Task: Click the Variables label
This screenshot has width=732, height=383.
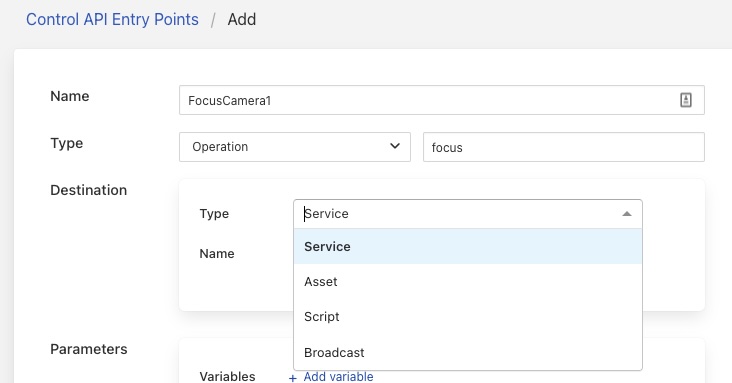Action: click(227, 376)
